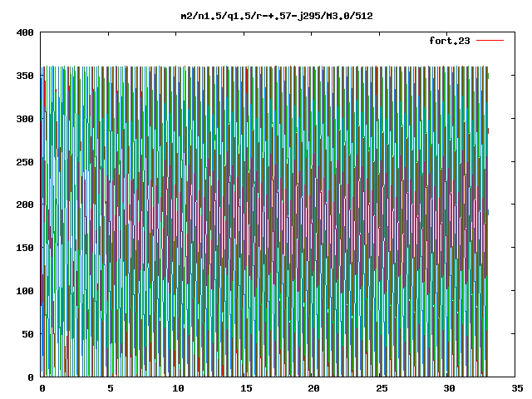Click x-axis label 15
Image resolution: width=532 pixels, height=399 pixels.
coord(246,388)
